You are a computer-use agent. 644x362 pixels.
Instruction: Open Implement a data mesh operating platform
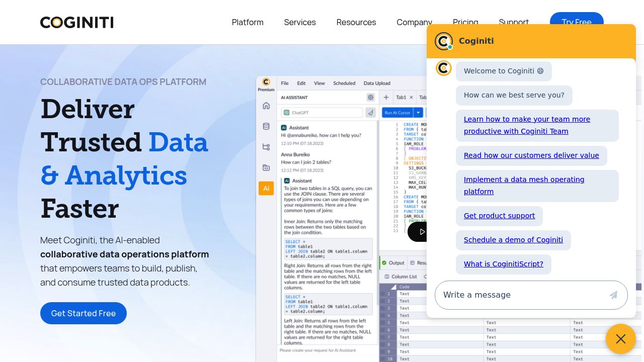pos(524,186)
